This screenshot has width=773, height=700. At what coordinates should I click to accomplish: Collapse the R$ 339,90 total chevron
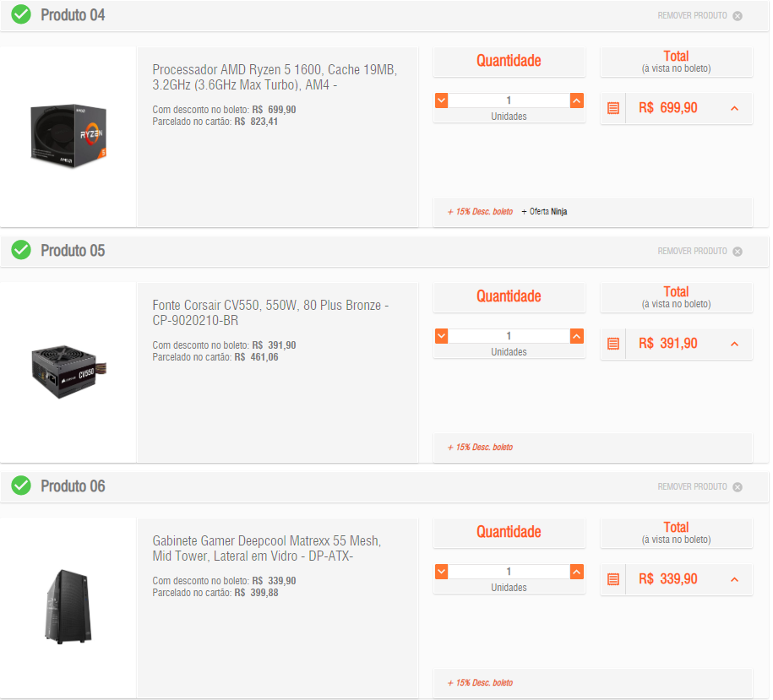[x=734, y=579]
